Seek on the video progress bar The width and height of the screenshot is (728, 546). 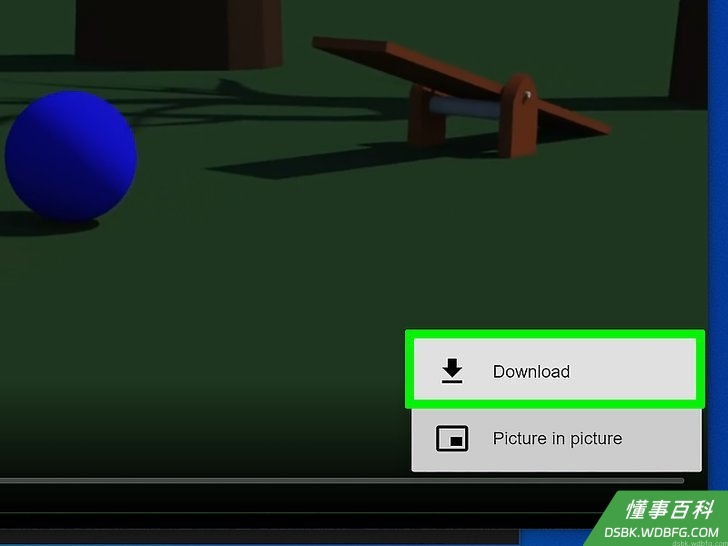[342, 481]
